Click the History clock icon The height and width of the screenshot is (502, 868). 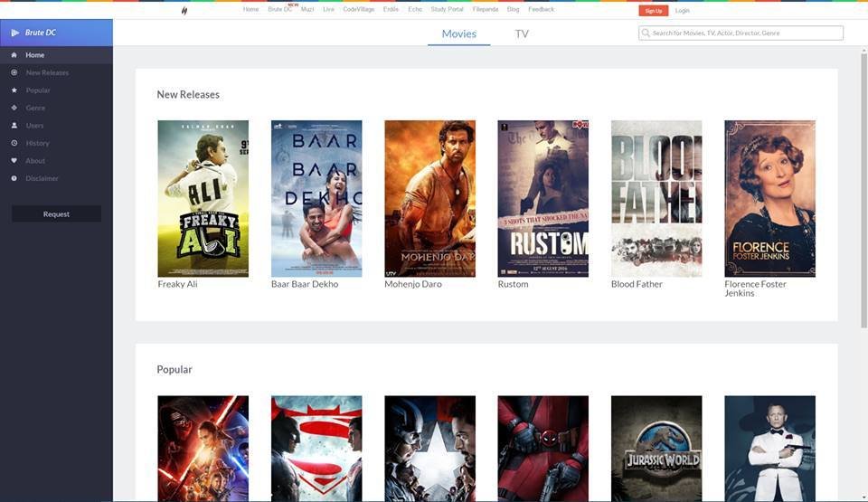pyautogui.click(x=14, y=143)
